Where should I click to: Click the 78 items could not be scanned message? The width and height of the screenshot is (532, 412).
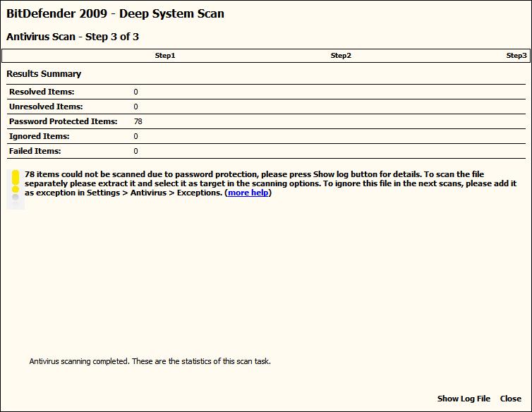[270, 183]
